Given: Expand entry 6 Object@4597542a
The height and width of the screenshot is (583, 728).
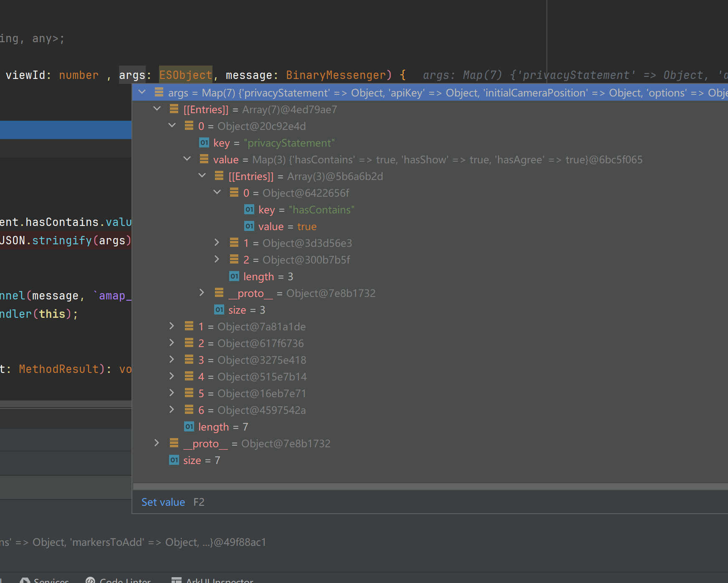Looking at the screenshot, I should [x=172, y=409].
